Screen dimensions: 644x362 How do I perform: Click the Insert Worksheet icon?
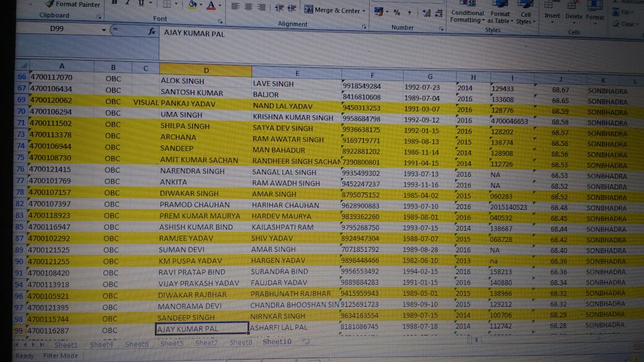[x=305, y=341]
